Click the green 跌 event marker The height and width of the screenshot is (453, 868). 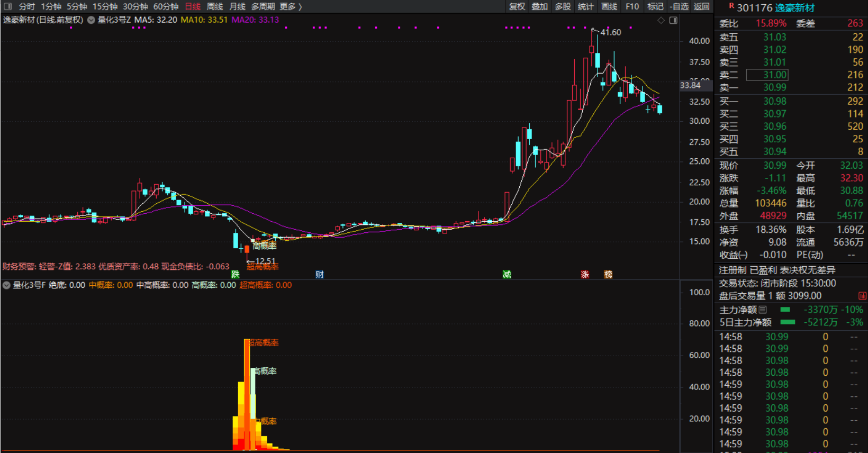236,274
